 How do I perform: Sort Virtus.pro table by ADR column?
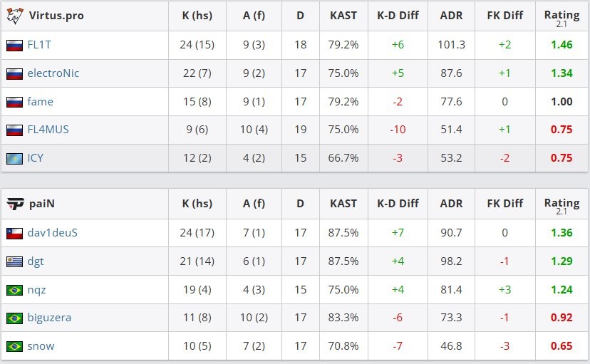[x=451, y=16]
